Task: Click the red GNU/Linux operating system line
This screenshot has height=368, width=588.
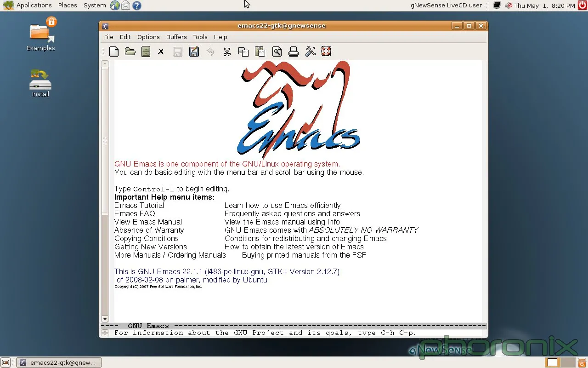Action: point(227,164)
